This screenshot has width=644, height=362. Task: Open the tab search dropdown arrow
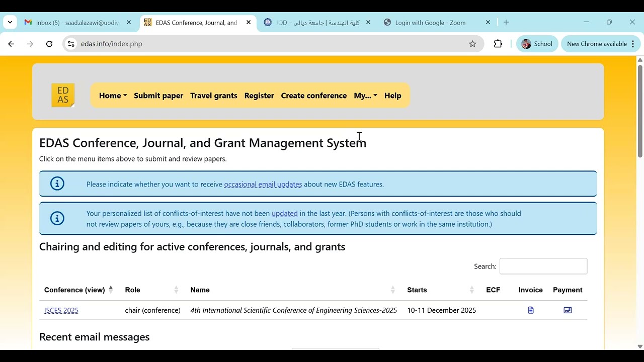click(x=10, y=22)
